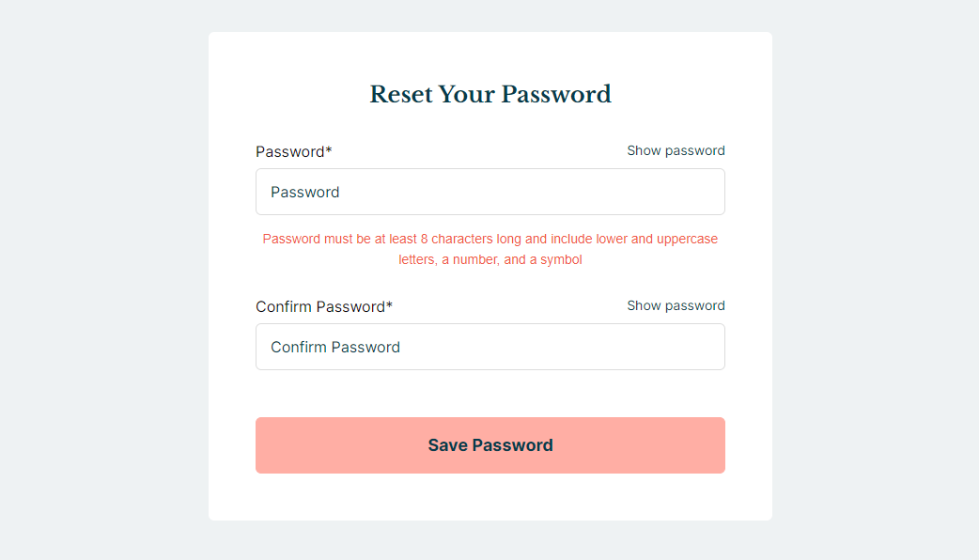Viewport: 979px width, 560px height.
Task: Click the Save Password button's bold label
Action: click(489, 444)
